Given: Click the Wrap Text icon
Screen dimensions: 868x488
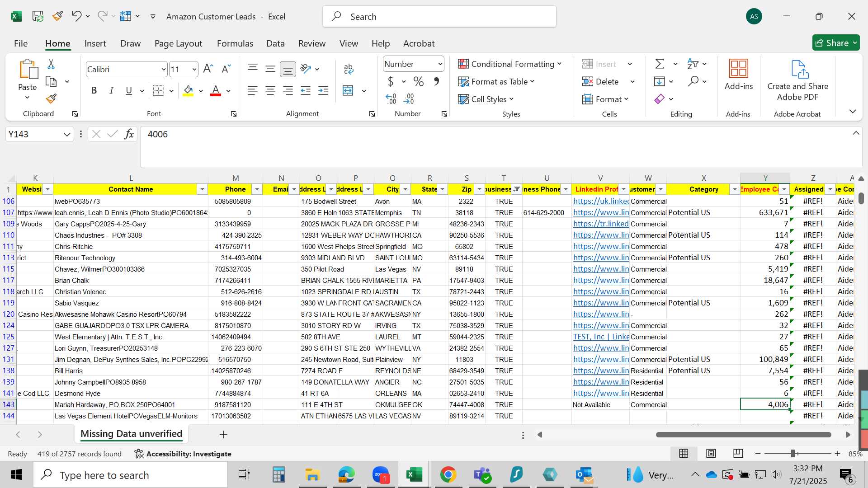Looking at the screenshot, I should [349, 69].
